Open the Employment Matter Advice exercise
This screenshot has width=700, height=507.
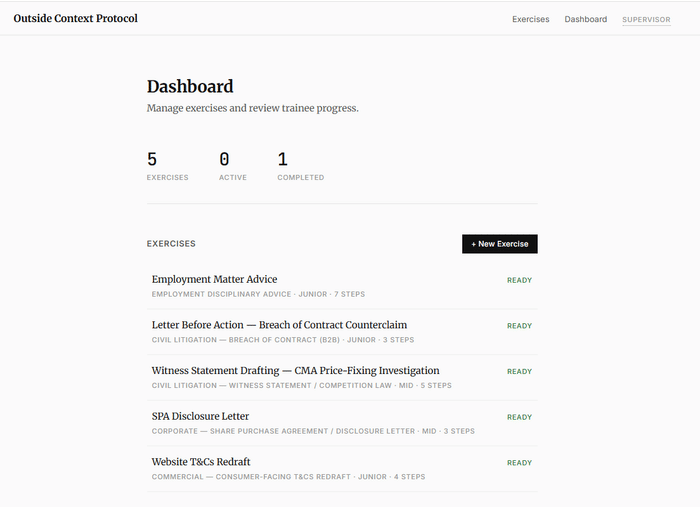pos(214,279)
